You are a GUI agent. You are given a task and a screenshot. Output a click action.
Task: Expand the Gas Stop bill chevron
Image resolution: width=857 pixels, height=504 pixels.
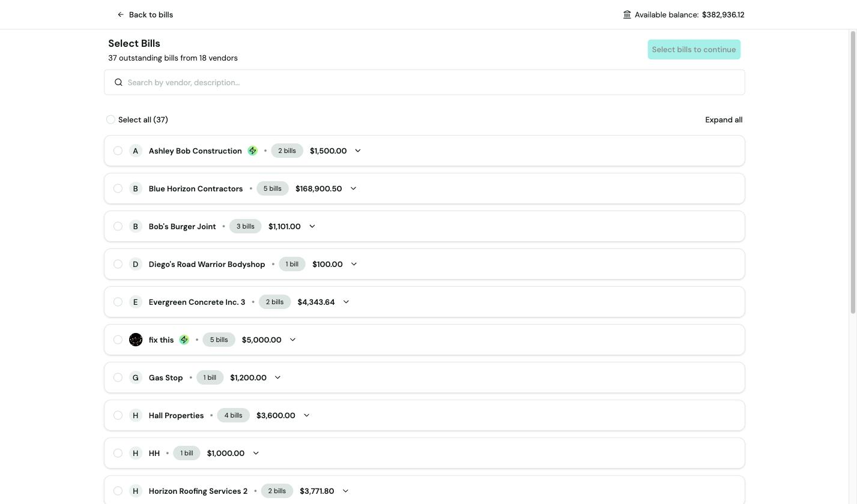277,377
